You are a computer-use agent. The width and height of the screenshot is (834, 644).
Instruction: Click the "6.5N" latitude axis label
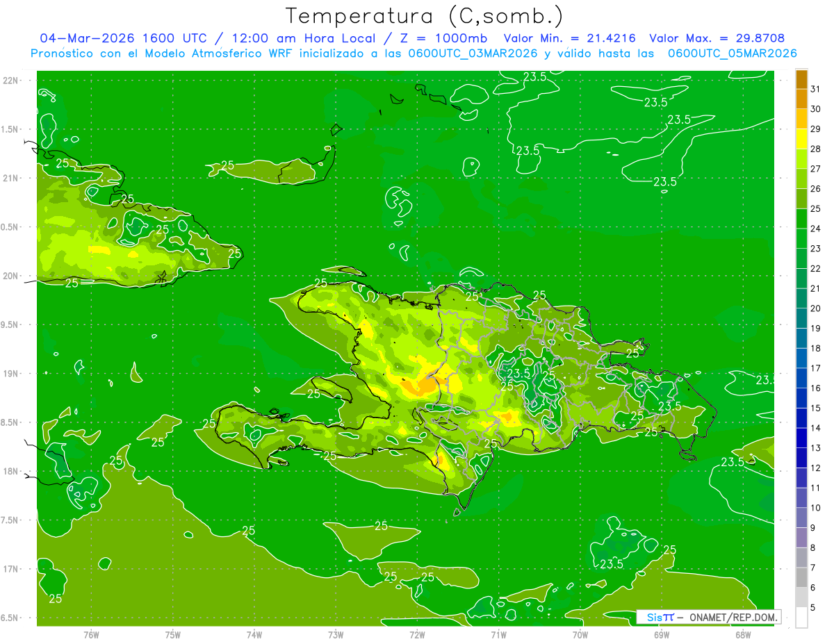pyautogui.click(x=10, y=618)
